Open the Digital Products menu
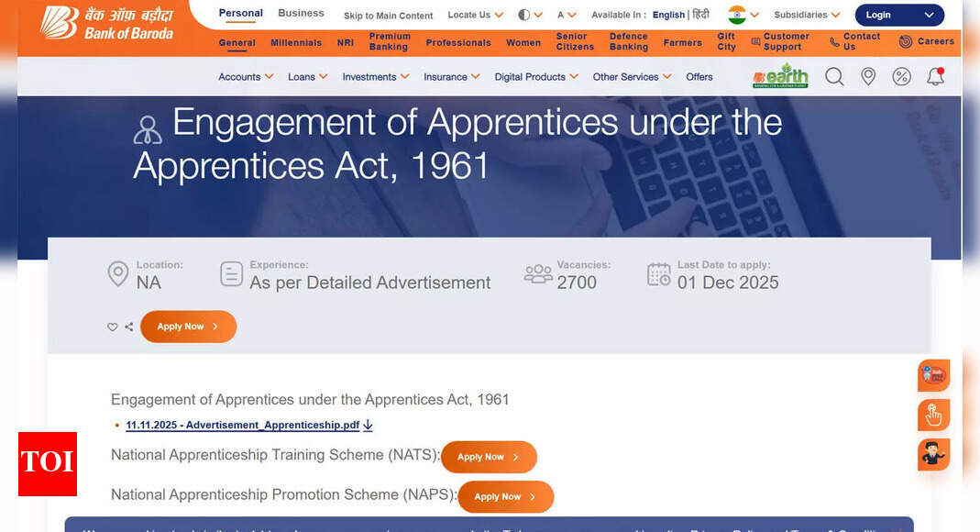The height and width of the screenshot is (532, 980). click(x=535, y=77)
